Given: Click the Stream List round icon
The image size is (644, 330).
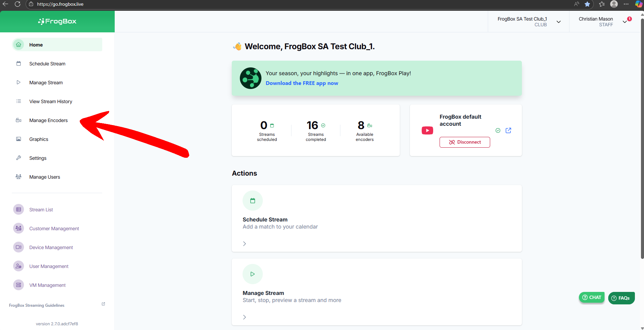Looking at the screenshot, I should 19,210.
